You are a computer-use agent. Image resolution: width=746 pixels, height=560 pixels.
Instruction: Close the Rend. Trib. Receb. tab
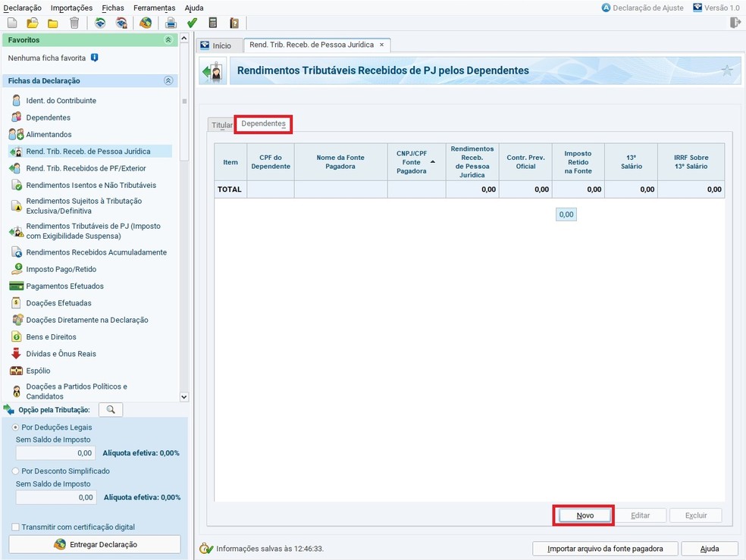pyautogui.click(x=381, y=45)
